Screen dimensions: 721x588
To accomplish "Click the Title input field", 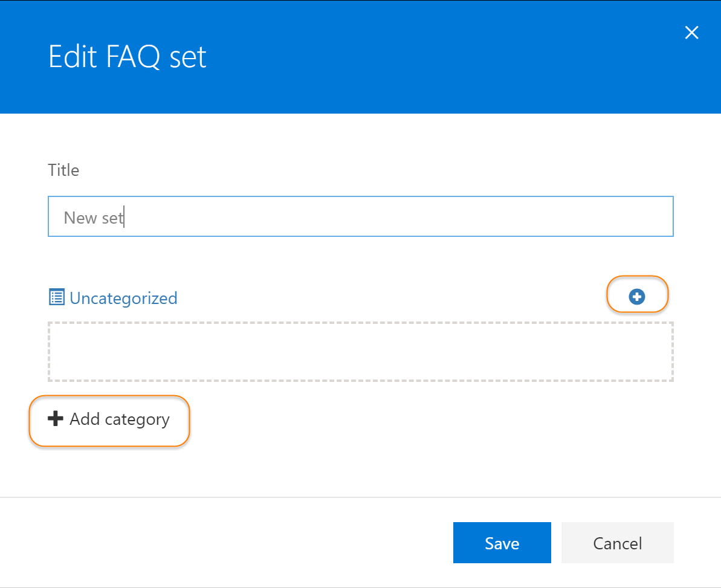I will pos(360,216).
